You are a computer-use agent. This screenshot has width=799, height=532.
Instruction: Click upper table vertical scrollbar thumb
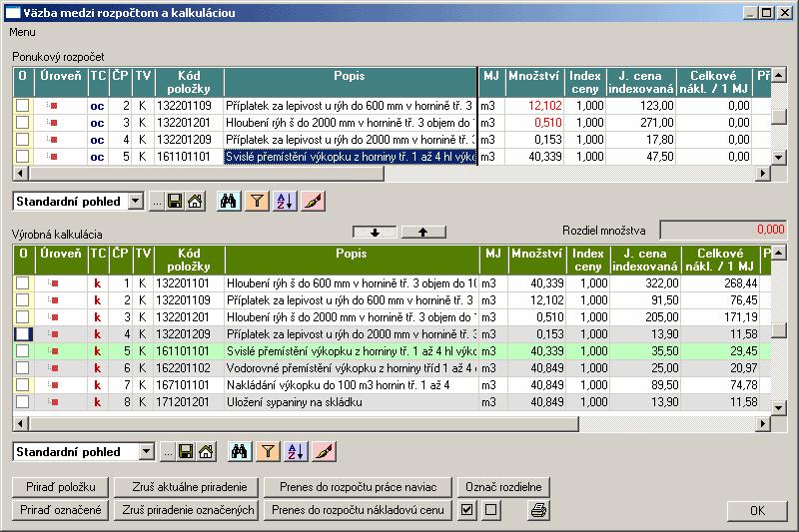[779, 117]
